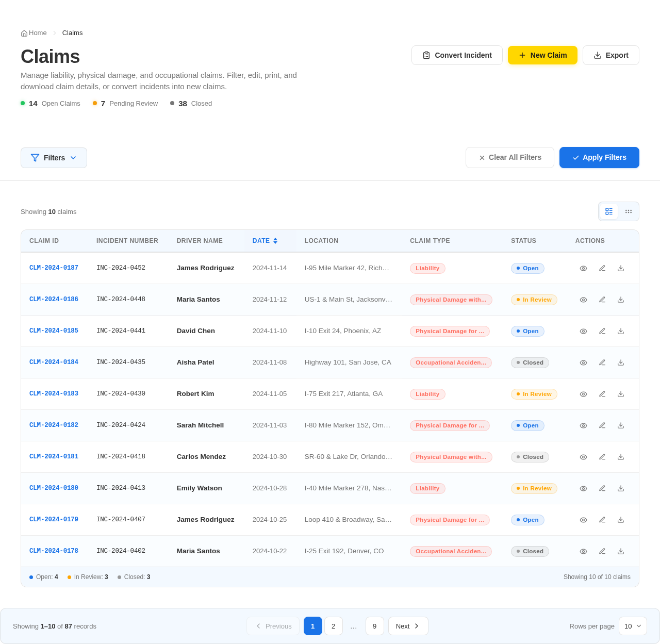Viewport: 660px width, 644px height.
Task: Click the Claims breadcrumb item
Action: pos(72,33)
